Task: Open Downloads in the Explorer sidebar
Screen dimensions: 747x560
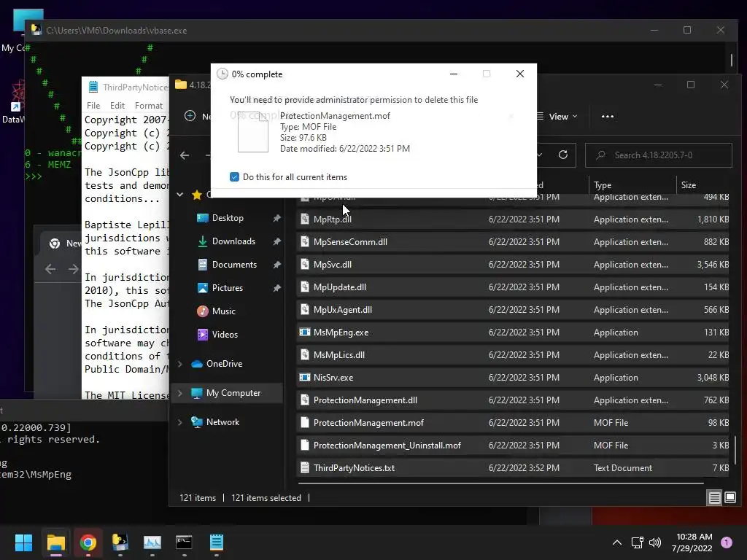Action: pos(233,241)
